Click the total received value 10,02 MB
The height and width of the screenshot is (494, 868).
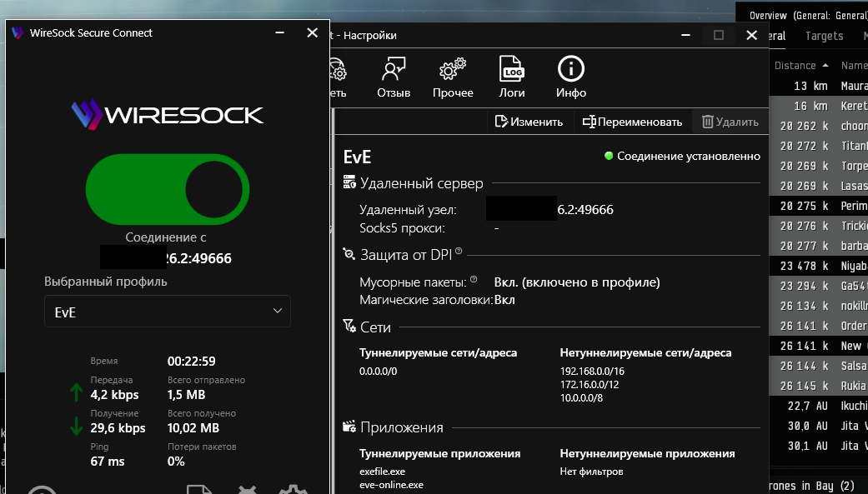point(193,427)
